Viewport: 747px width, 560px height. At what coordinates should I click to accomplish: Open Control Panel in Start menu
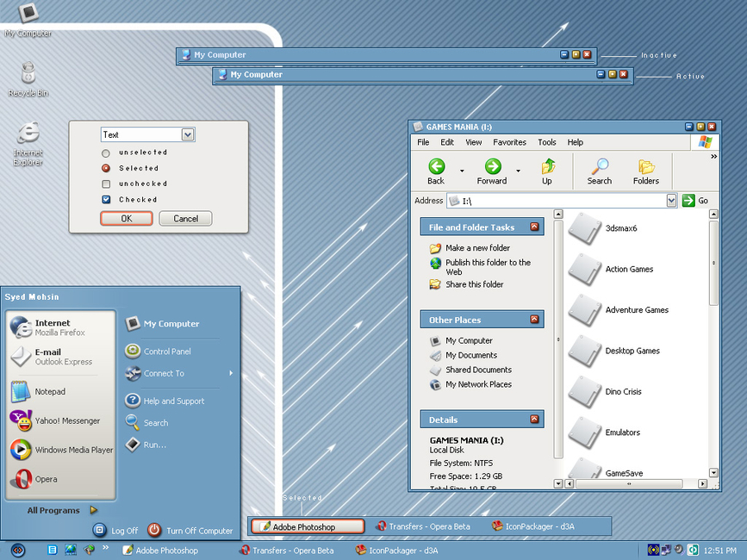click(x=159, y=352)
